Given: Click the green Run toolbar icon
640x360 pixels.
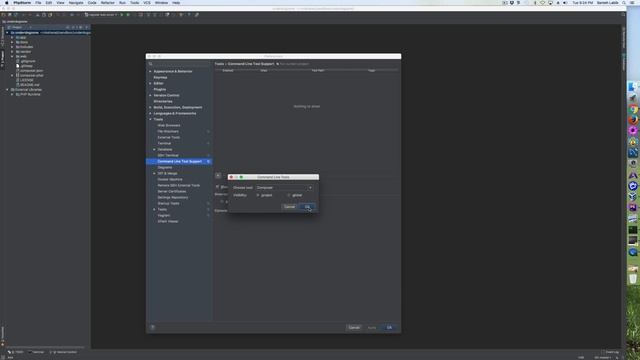Looking at the screenshot, I should pyautogui.click(x=122, y=15).
